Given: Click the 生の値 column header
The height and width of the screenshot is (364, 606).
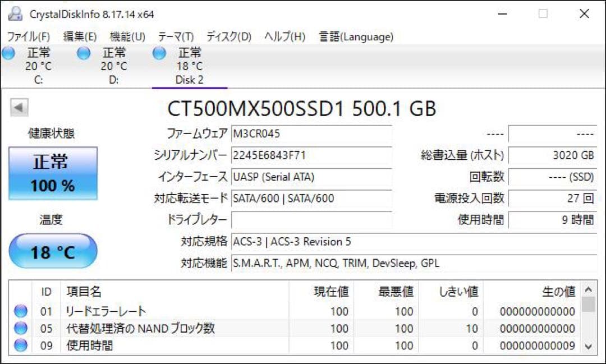Looking at the screenshot, I should 531,292.
